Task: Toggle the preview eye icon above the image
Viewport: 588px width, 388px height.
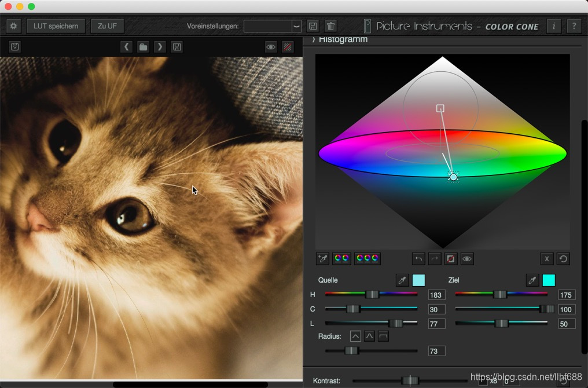Action: tap(271, 47)
